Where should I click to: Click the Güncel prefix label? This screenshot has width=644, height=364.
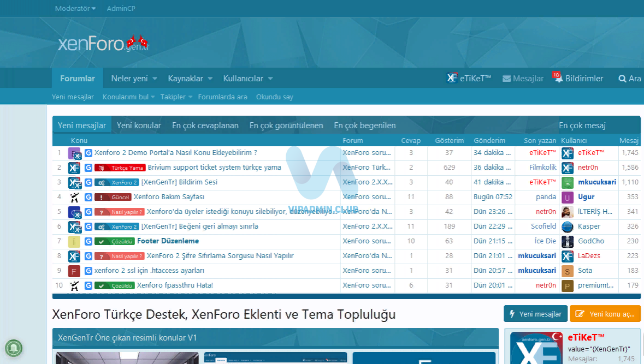pos(113,198)
